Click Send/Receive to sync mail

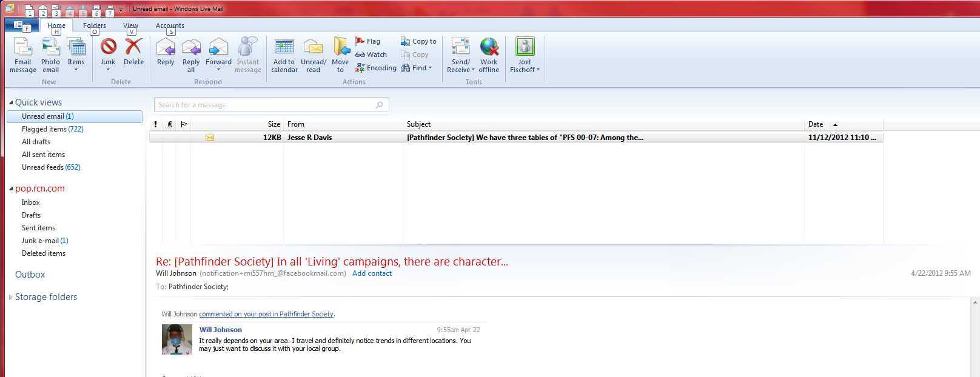[461, 55]
